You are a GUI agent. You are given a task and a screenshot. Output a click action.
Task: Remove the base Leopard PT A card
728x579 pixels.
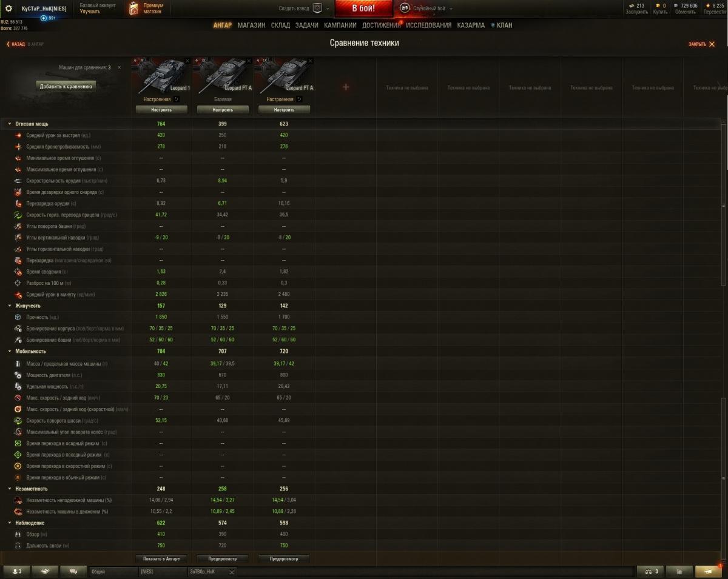249,61
